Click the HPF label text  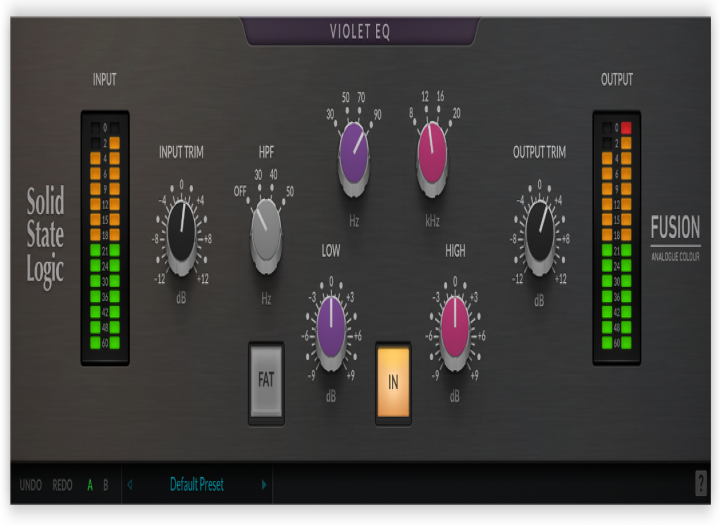(x=266, y=152)
